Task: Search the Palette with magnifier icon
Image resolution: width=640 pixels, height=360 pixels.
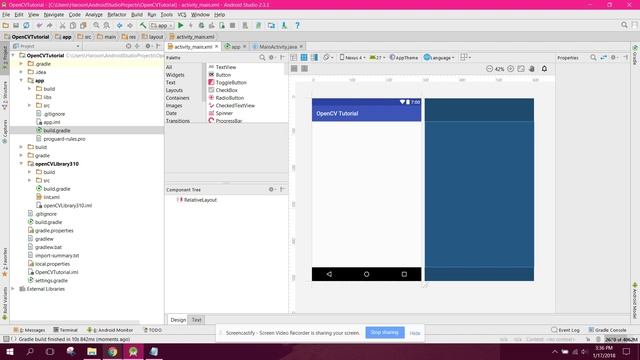Action: (x=262, y=58)
